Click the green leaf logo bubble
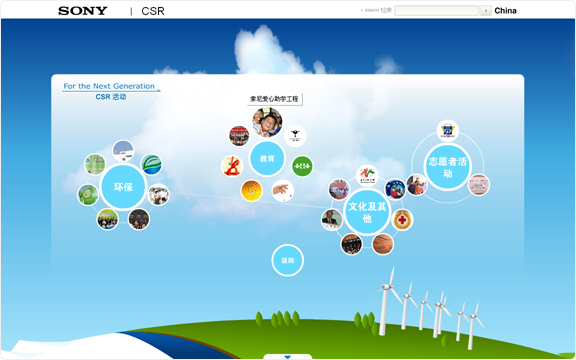The image size is (576, 360). click(x=151, y=165)
